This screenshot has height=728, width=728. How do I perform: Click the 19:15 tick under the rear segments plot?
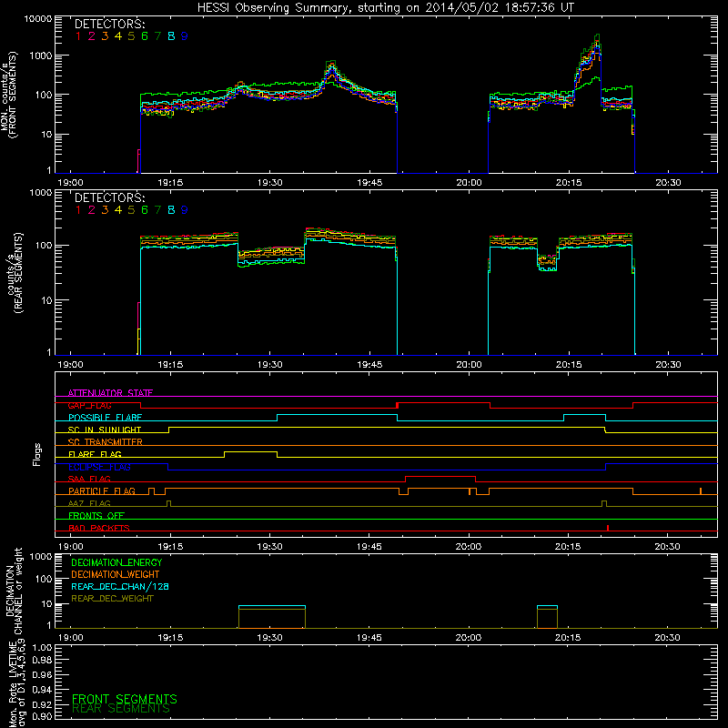tap(170, 365)
